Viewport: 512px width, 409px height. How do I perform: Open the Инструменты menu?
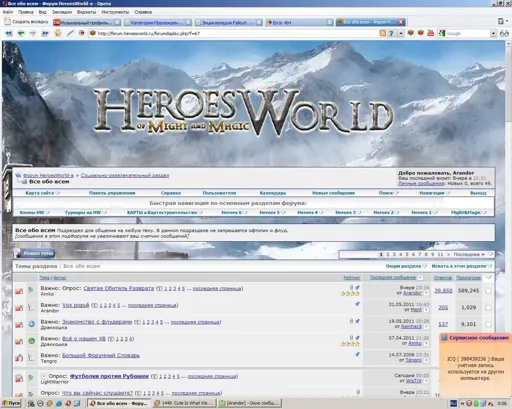click(x=115, y=12)
